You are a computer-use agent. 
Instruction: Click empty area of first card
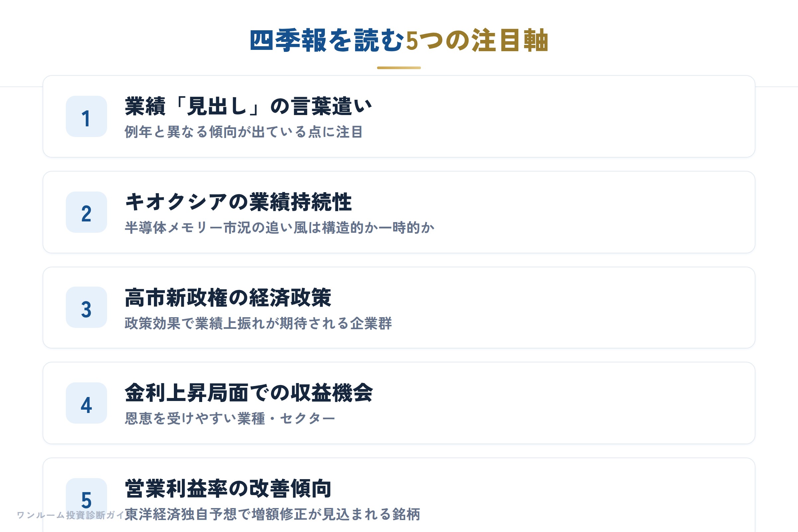pos(577,116)
